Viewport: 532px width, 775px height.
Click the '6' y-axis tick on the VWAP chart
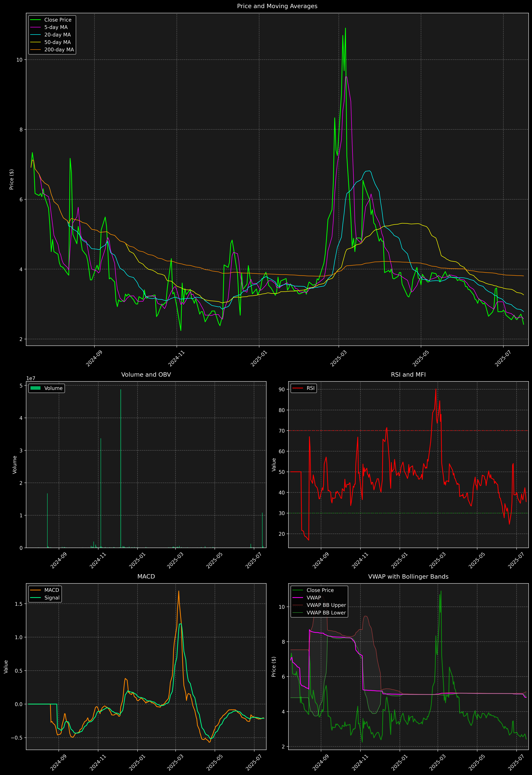(283, 677)
